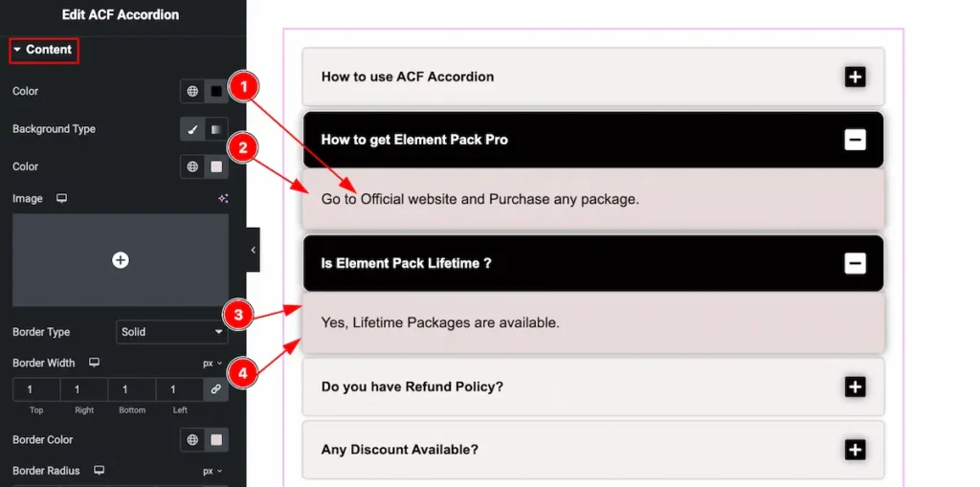Click the Top border width input
Screen dimensions: 980x487
(x=36, y=389)
